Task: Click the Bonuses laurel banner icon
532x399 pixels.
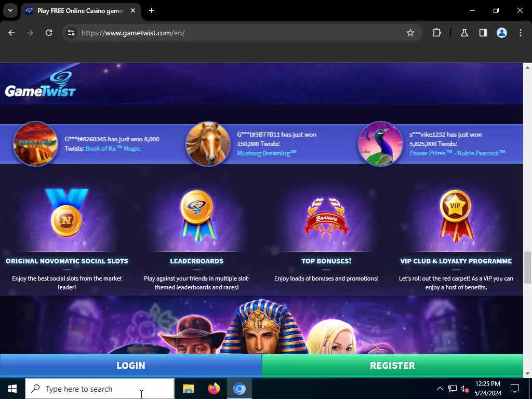Action: pyautogui.click(x=326, y=217)
